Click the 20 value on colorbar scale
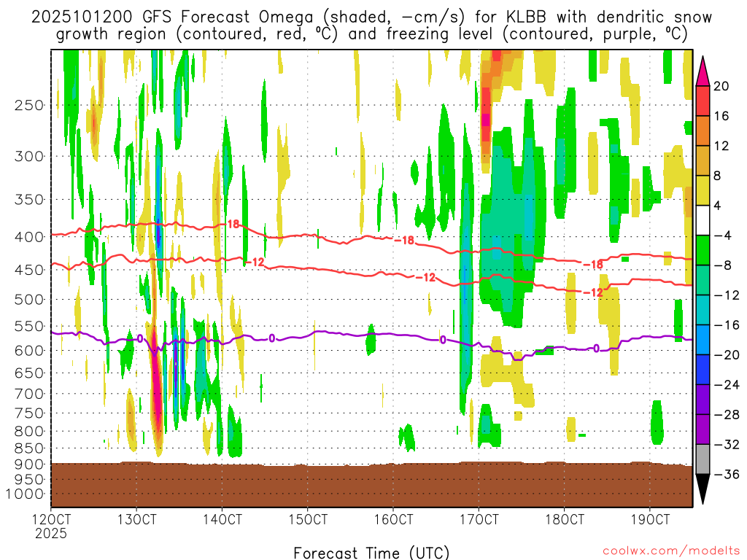The width and height of the screenshot is (747, 560). click(721, 86)
